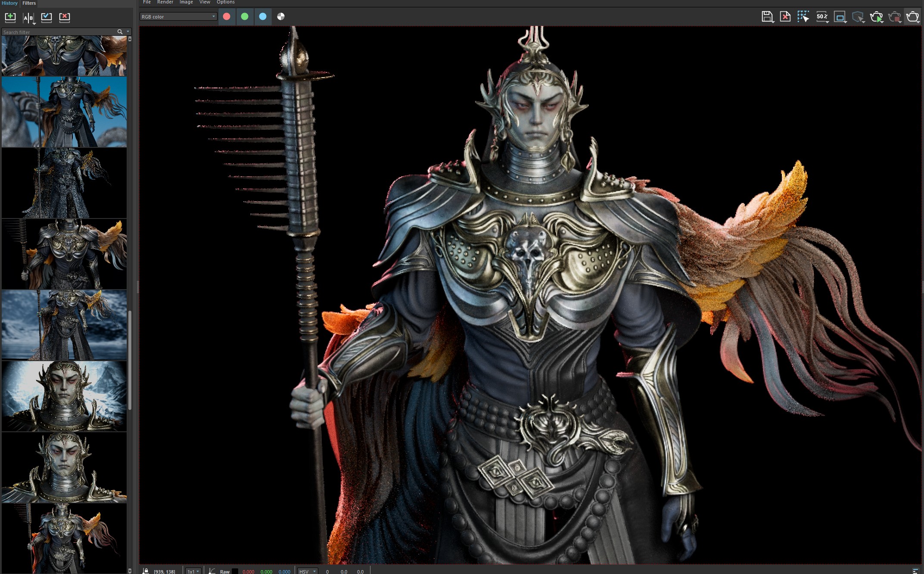Open the RGB color channel dropdown
924x574 pixels.
pos(178,16)
